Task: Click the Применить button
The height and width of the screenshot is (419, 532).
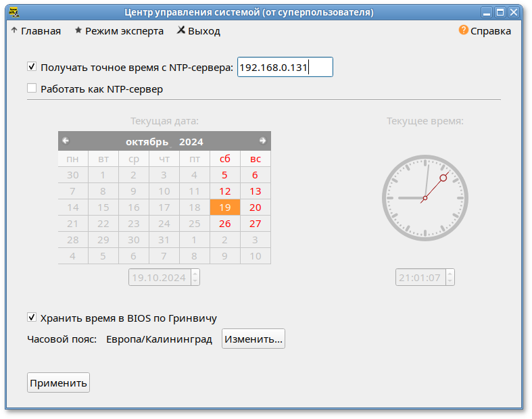Action: pos(58,383)
